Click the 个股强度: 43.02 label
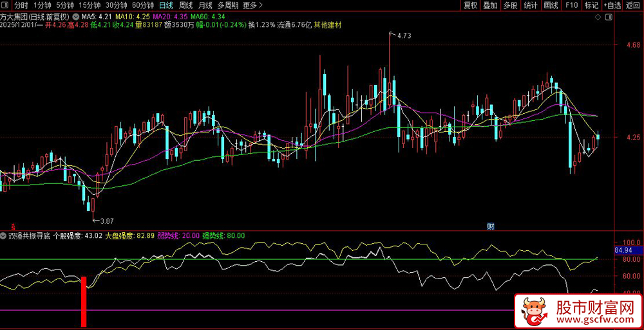The height and width of the screenshot is (330, 644). (77, 236)
